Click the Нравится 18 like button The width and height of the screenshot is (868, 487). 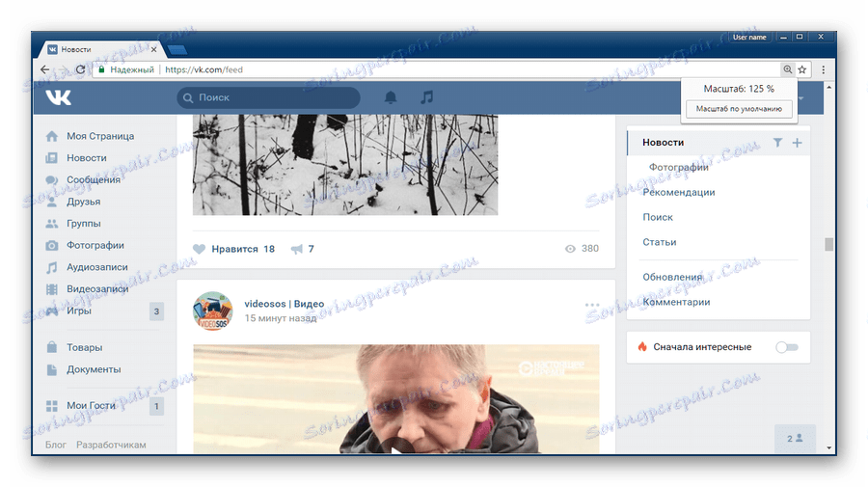click(234, 249)
